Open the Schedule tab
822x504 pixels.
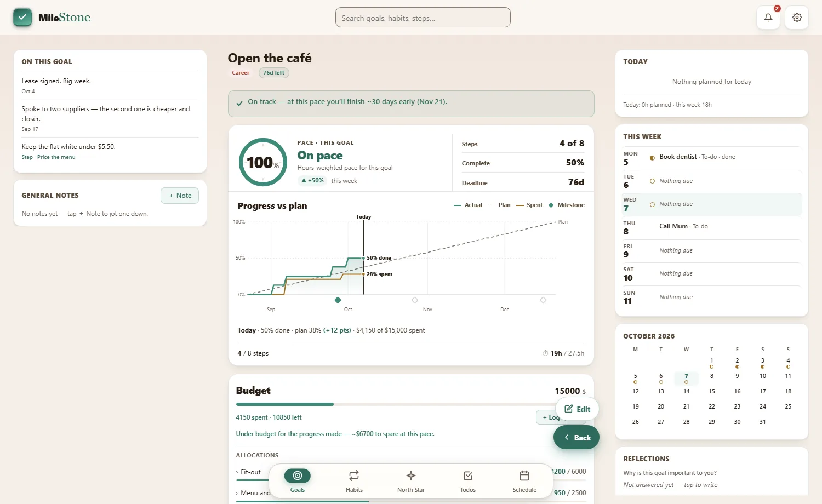pyautogui.click(x=524, y=481)
